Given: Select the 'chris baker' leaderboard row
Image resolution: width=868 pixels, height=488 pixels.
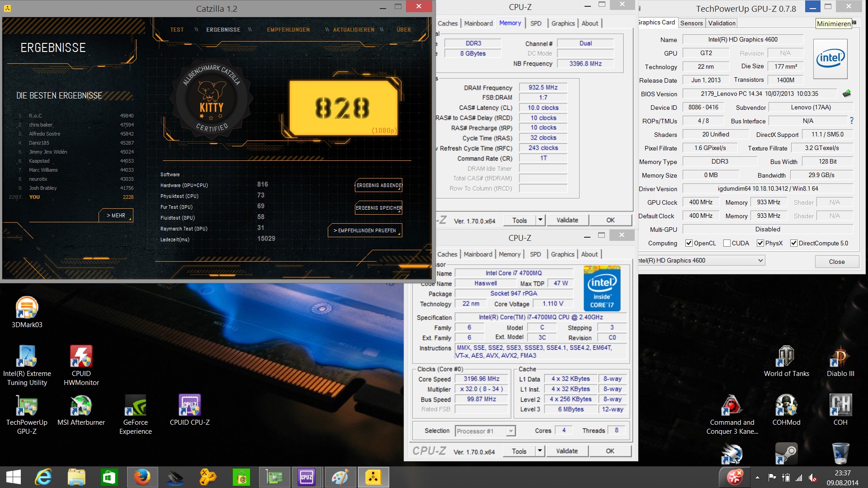Looking at the screenshot, I should point(76,125).
